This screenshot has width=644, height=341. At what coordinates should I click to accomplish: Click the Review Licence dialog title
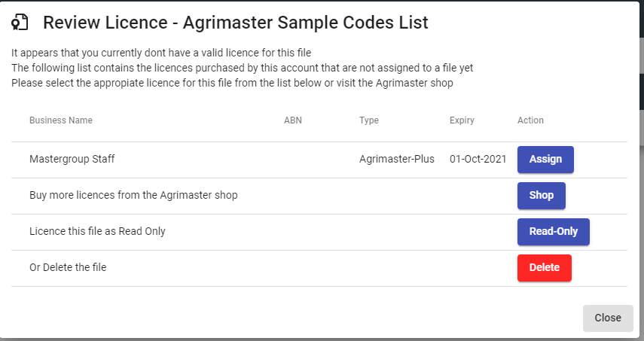click(236, 22)
